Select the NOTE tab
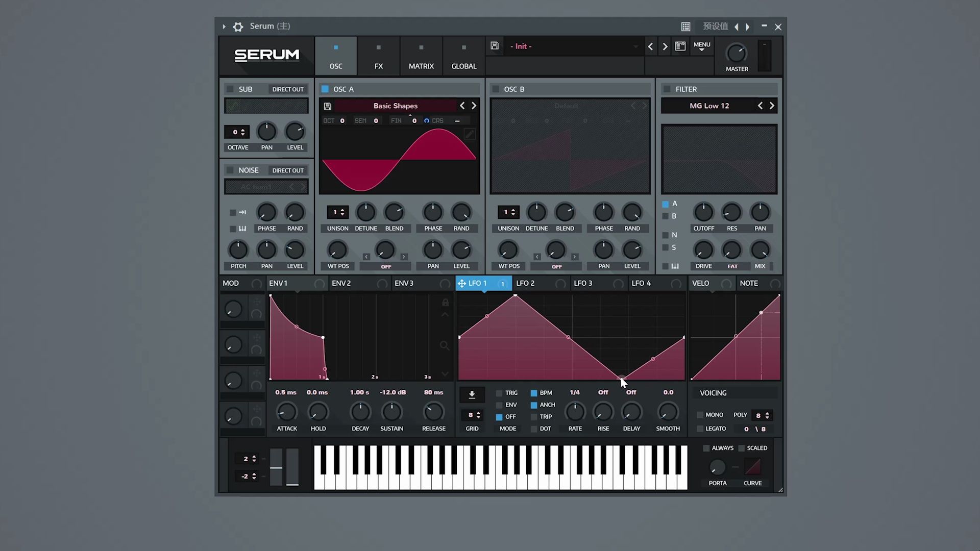This screenshot has height=551, width=980. tap(759, 283)
